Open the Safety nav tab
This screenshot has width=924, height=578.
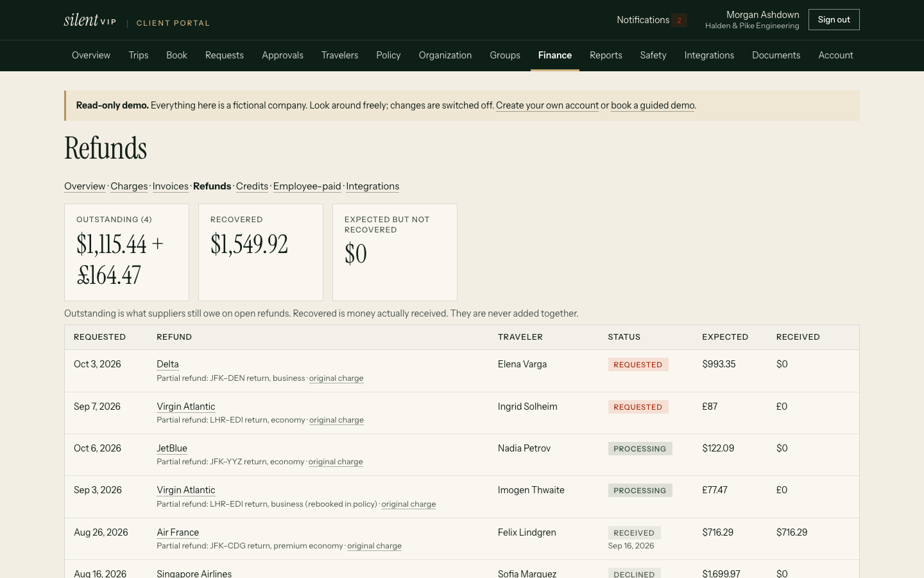pos(653,55)
